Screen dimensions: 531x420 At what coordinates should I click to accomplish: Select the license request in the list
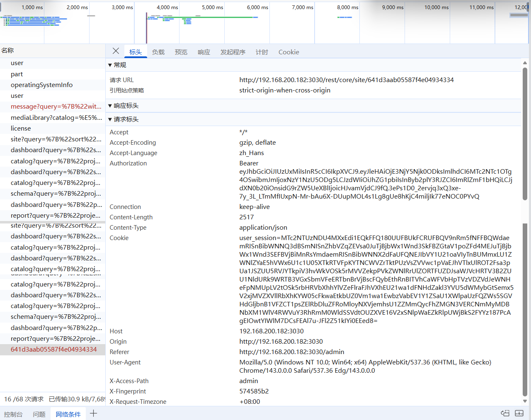[21, 128]
